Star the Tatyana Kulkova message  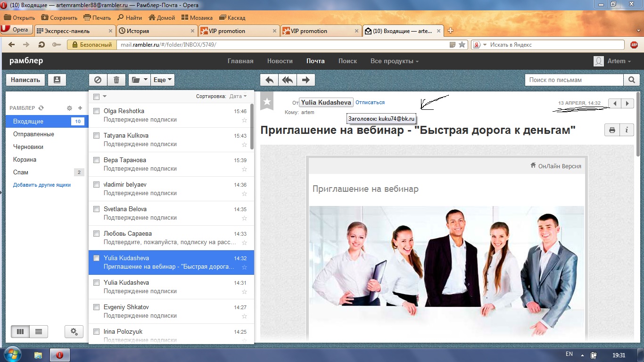coord(244,144)
